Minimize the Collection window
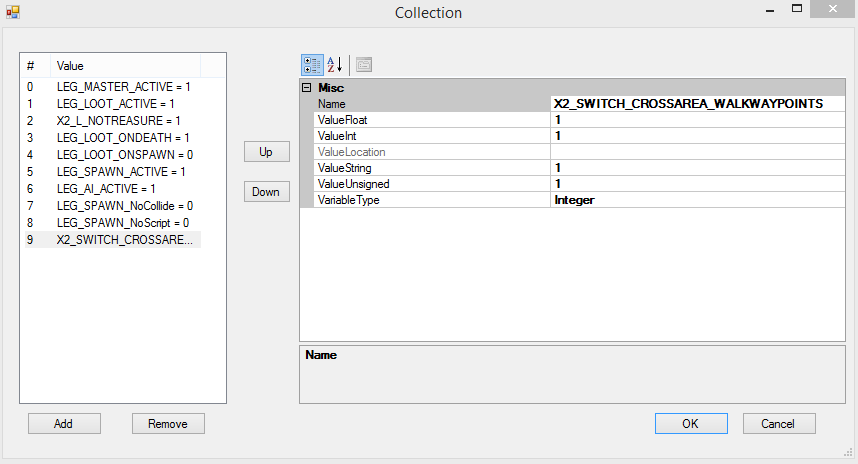 [770, 9]
